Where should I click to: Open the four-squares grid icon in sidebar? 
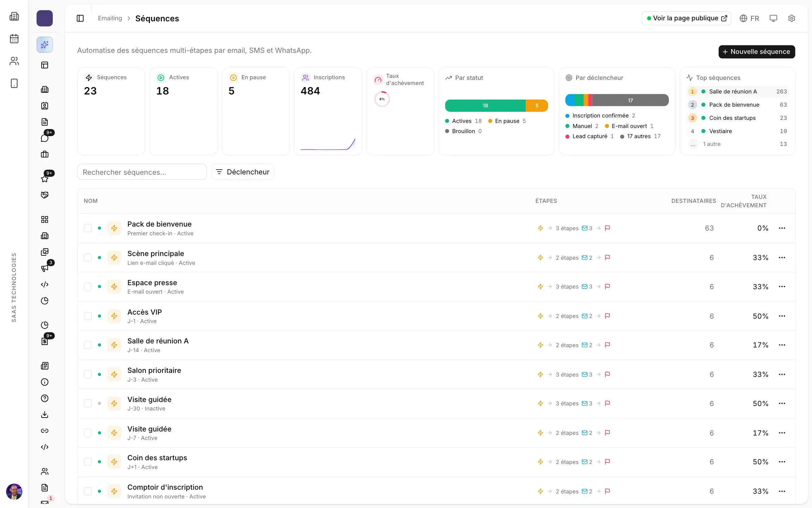coord(45,219)
